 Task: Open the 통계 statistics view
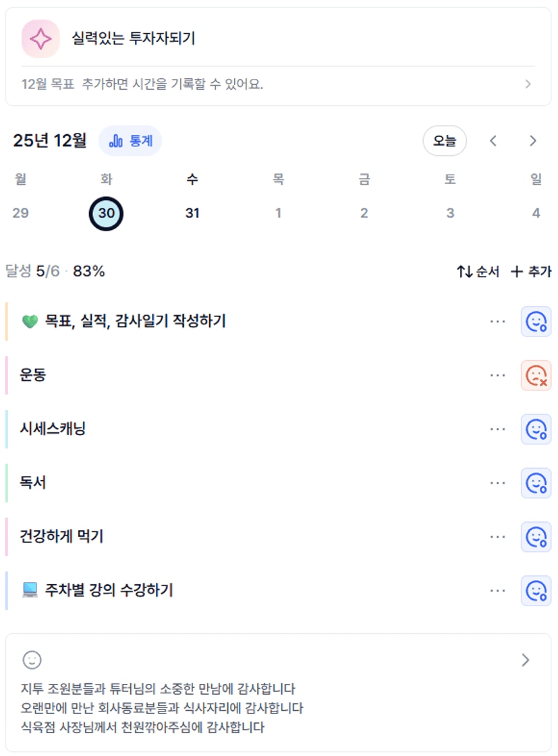(x=130, y=141)
